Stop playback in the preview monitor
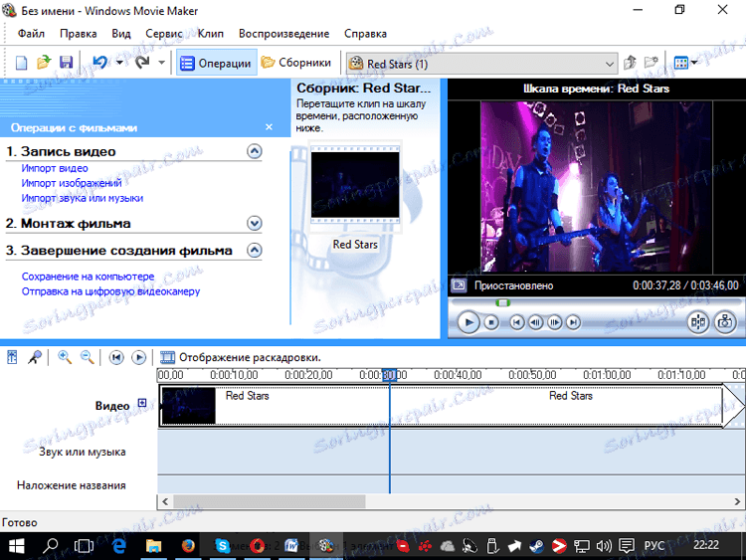Viewport: 746px width, 560px height. tap(490, 322)
